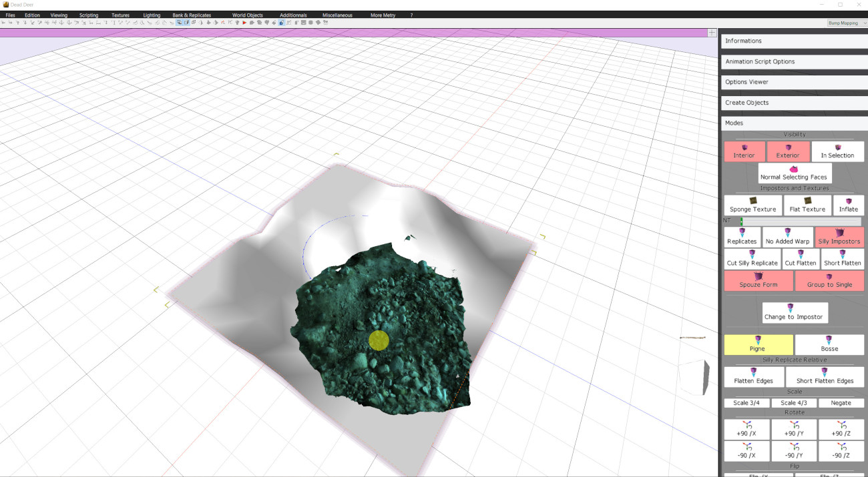Open the ? help menu
868x477 pixels.
click(411, 15)
